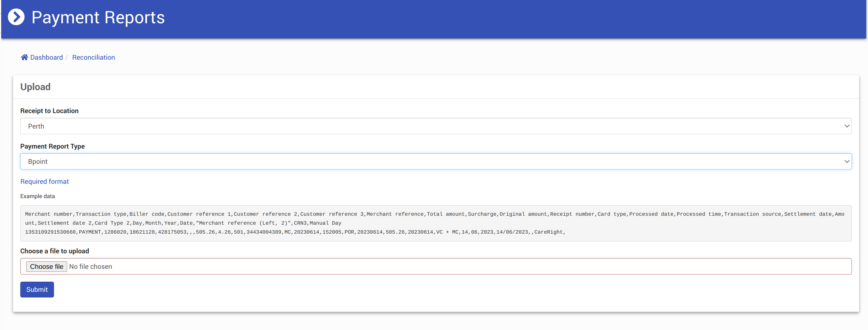Open the Required format link
The width and height of the screenshot is (868, 330).
click(x=44, y=181)
